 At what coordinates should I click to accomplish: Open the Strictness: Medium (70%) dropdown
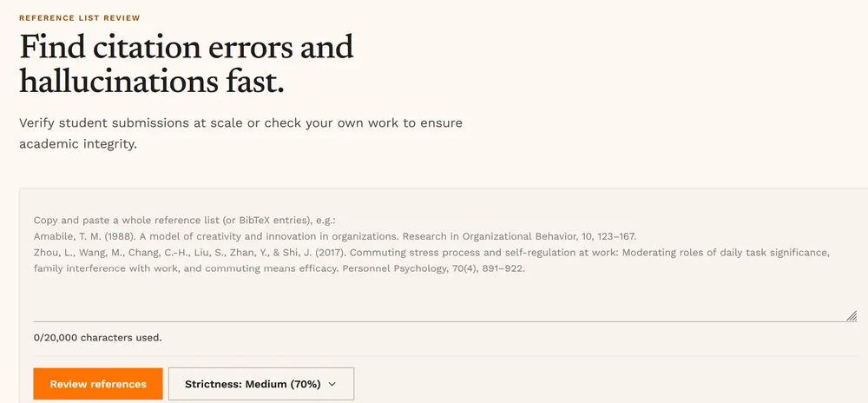260,384
